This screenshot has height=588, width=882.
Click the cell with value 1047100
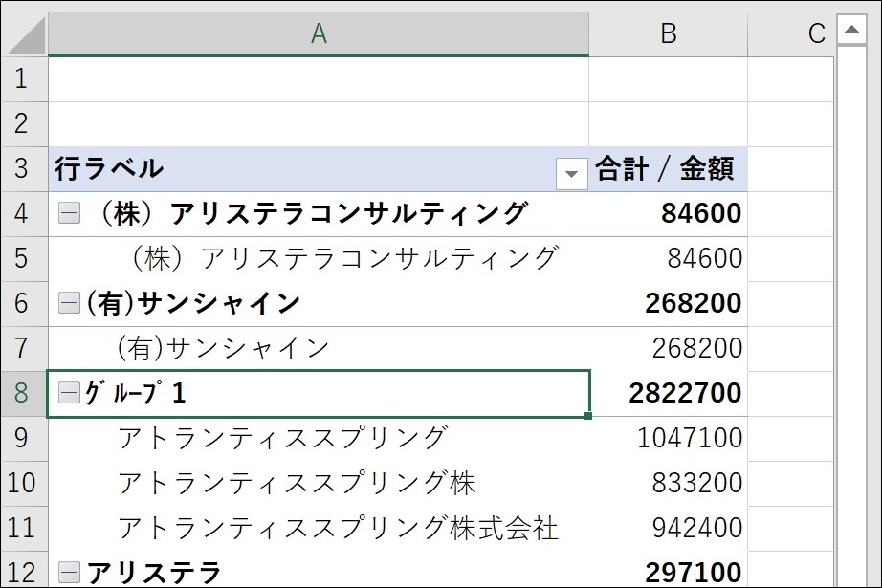690,438
